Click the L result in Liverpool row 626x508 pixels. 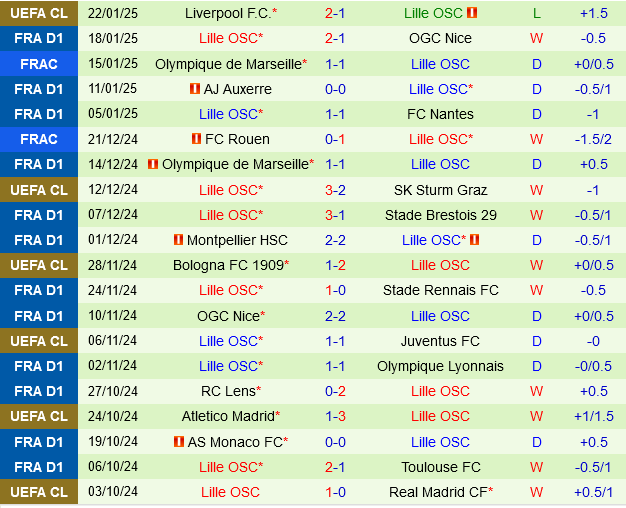537,13
